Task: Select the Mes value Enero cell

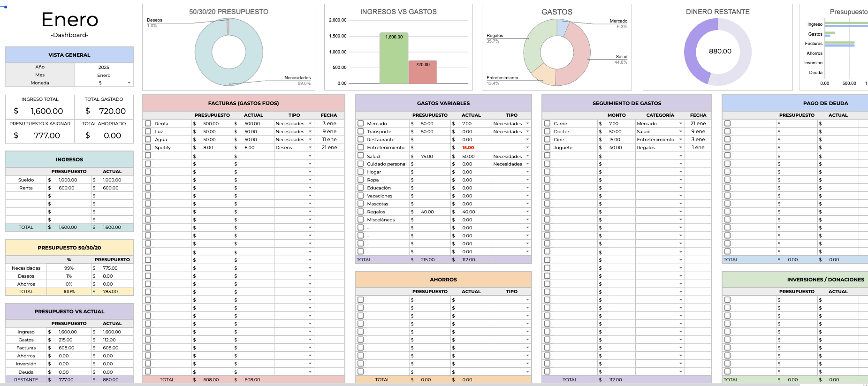Action: pos(104,75)
